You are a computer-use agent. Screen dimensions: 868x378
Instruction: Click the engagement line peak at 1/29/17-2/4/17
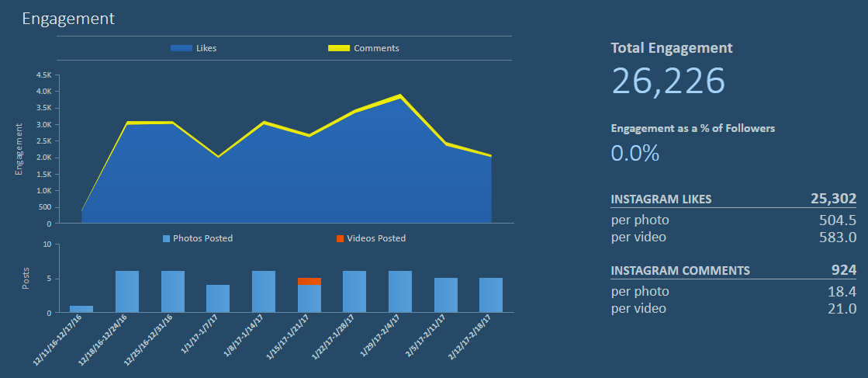point(400,96)
